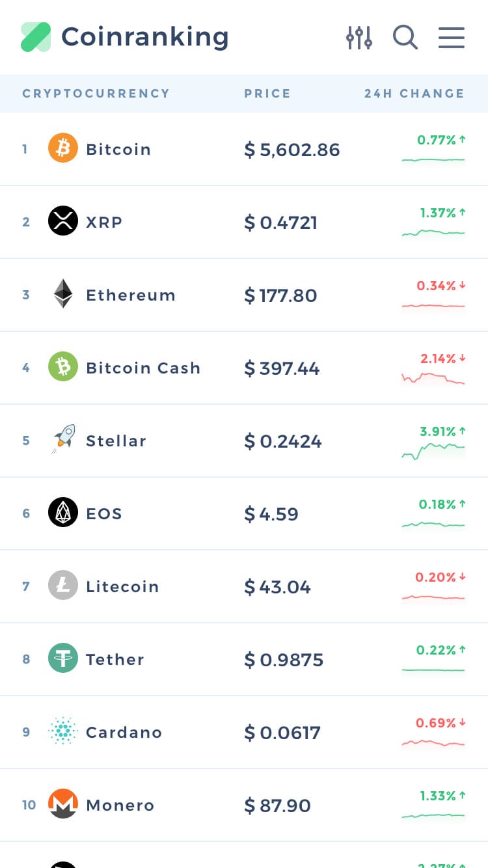488x868 pixels.
Task: Open the filter settings sliders icon
Action: [x=359, y=38]
